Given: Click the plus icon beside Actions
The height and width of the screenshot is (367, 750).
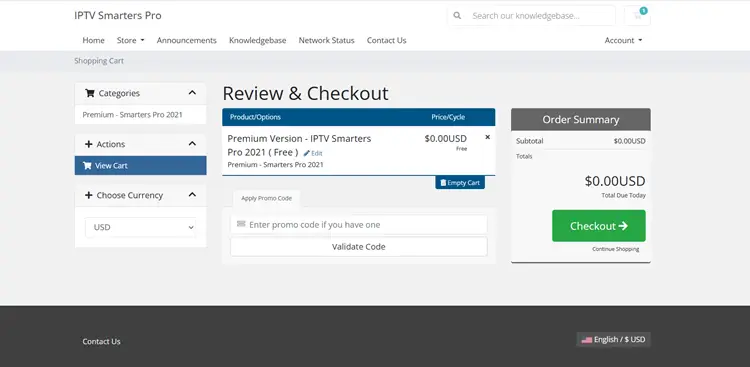Looking at the screenshot, I should click(88, 144).
